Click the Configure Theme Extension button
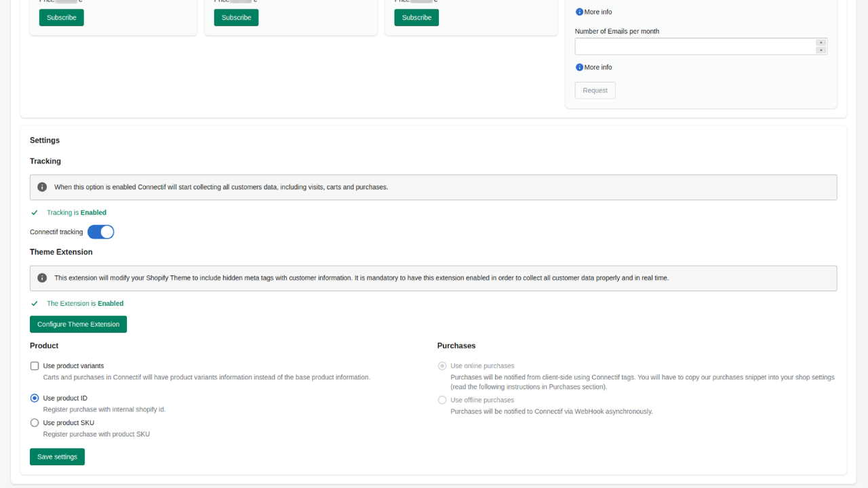The image size is (868, 488). (78, 324)
